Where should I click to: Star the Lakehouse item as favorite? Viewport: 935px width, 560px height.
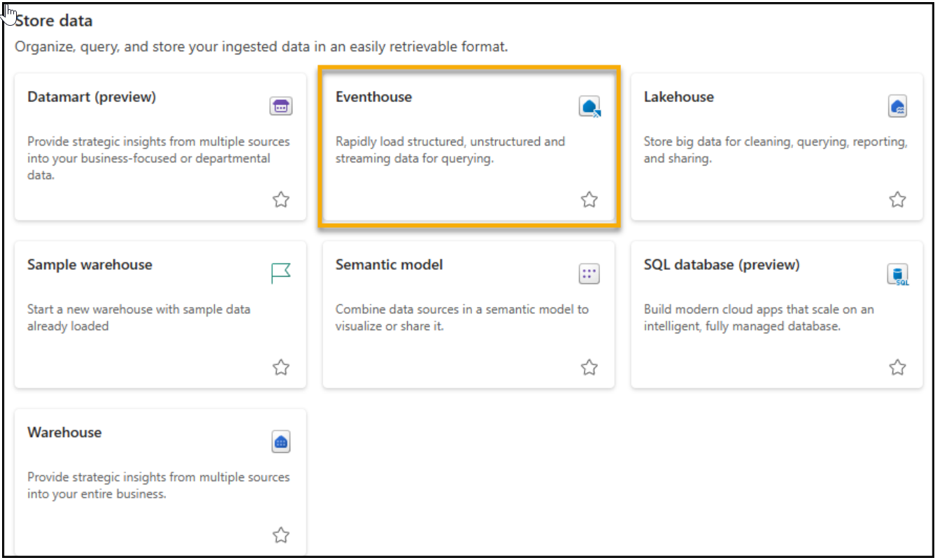point(897,200)
